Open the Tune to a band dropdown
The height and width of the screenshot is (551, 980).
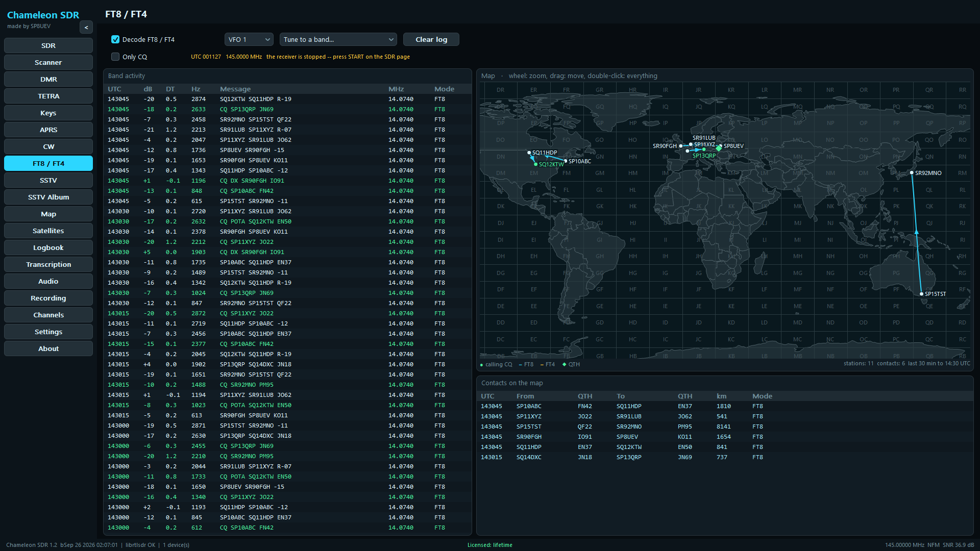click(x=338, y=39)
